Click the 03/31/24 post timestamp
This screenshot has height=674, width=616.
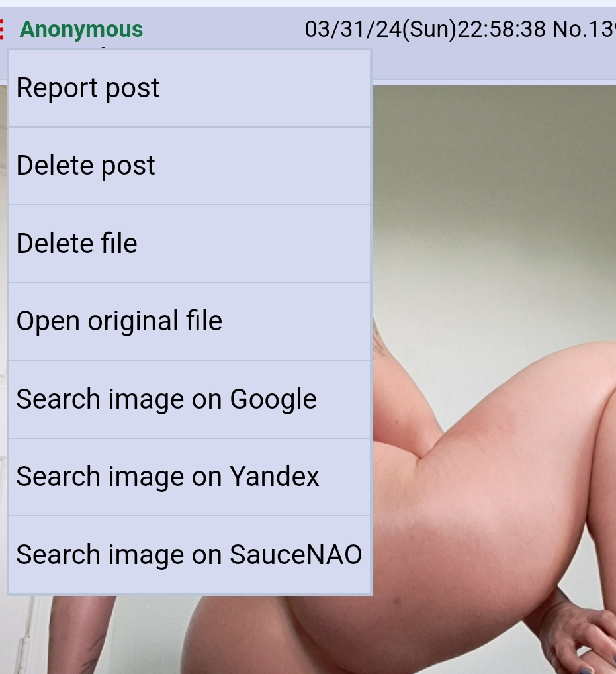(425, 29)
